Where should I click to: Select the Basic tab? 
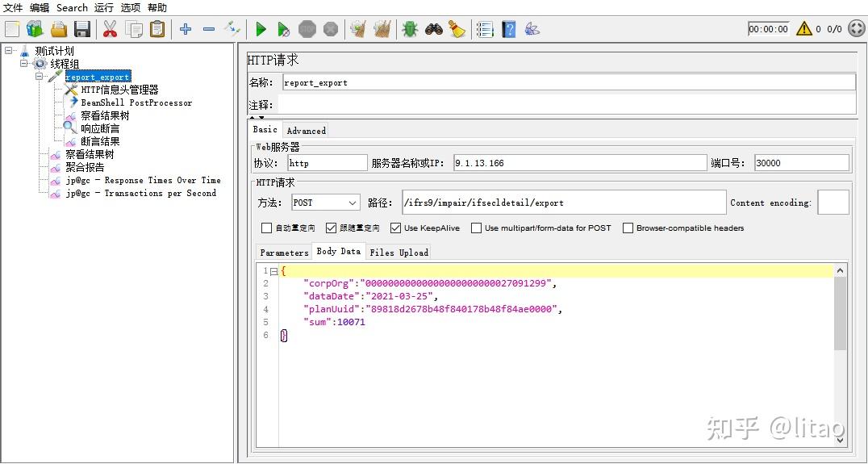pyautogui.click(x=265, y=130)
